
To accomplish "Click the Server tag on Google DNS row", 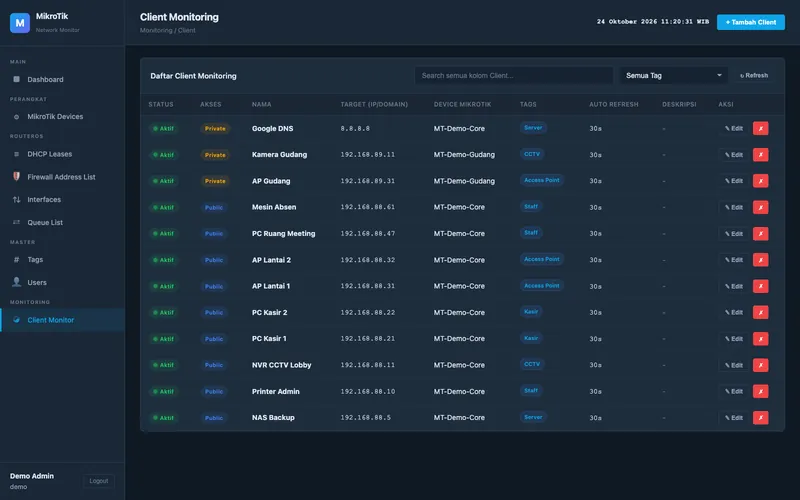I will click(533, 128).
